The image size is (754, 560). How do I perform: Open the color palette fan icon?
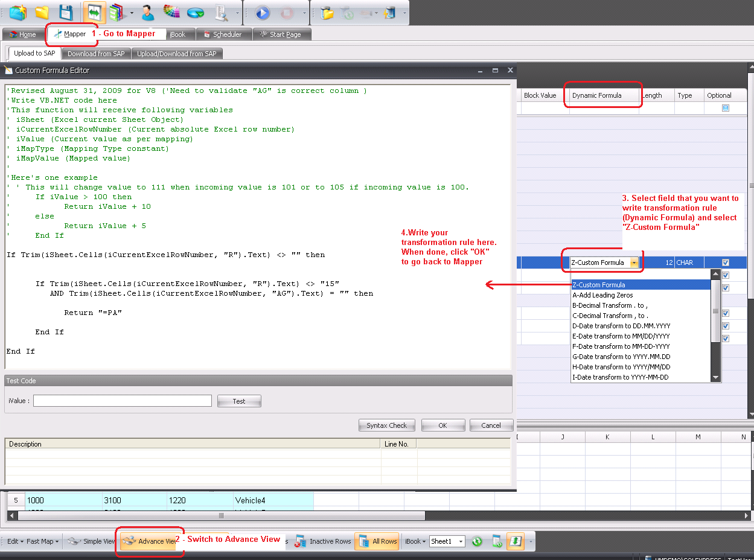pos(172,12)
